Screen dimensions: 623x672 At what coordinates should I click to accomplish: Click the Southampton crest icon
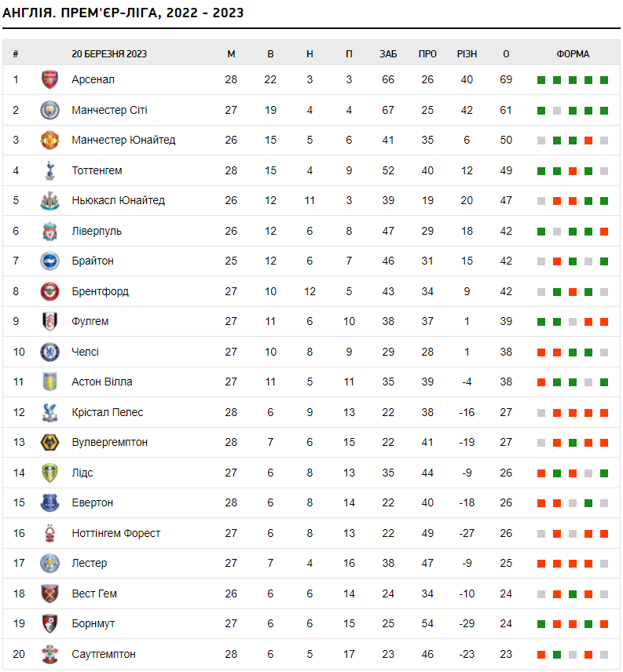coord(49,654)
